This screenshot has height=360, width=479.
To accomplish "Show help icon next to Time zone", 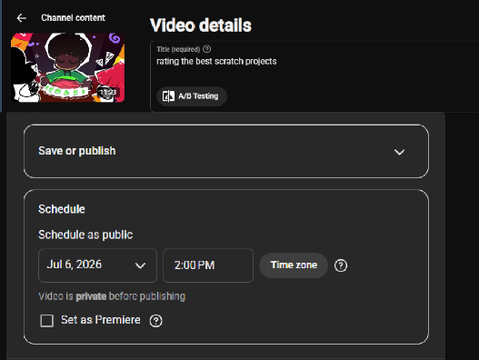I will pyautogui.click(x=341, y=266).
